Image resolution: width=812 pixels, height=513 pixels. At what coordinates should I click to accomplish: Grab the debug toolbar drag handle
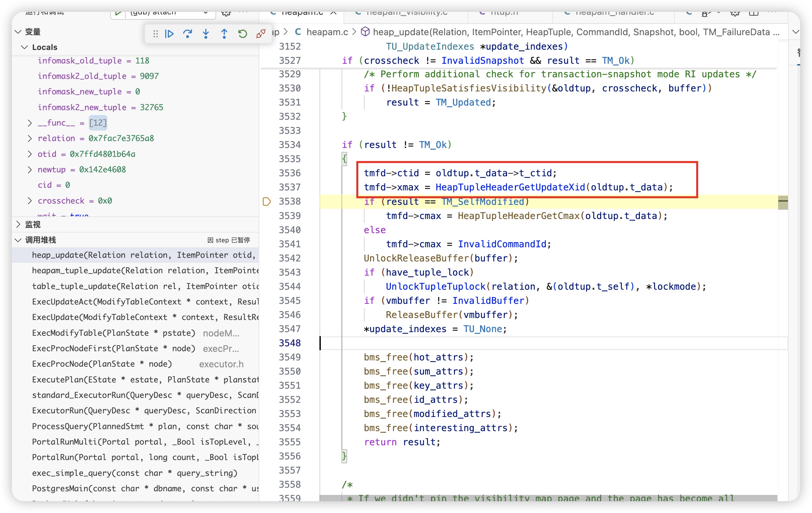pyautogui.click(x=155, y=34)
